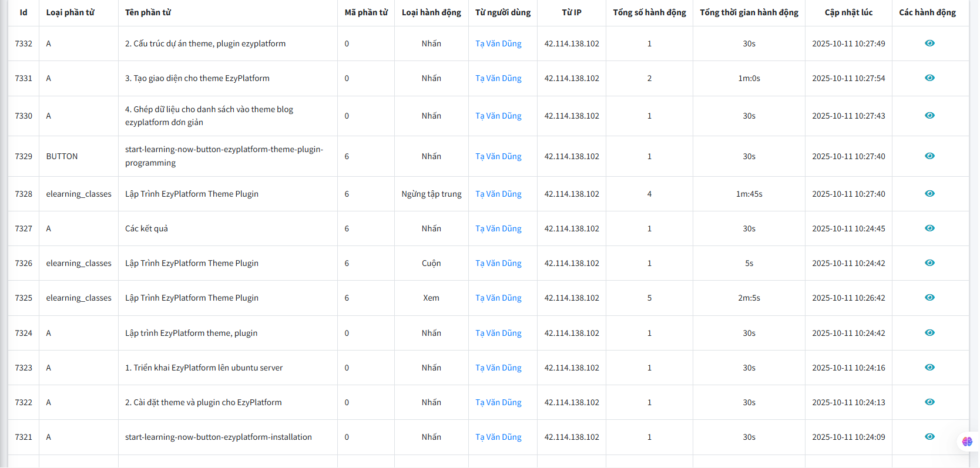980x468 pixels.
Task: Select the duration cell '5s'
Action: pyautogui.click(x=749, y=263)
